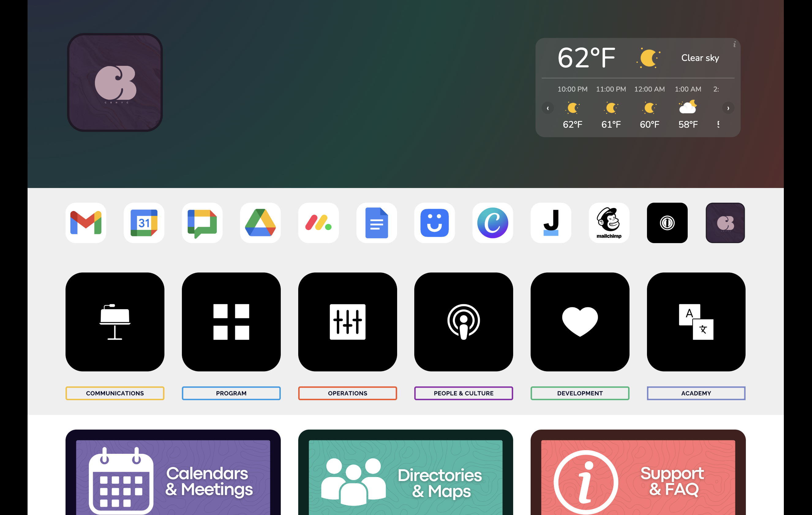Open the Google Docs icon
This screenshot has height=515, width=812.
pyautogui.click(x=376, y=223)
